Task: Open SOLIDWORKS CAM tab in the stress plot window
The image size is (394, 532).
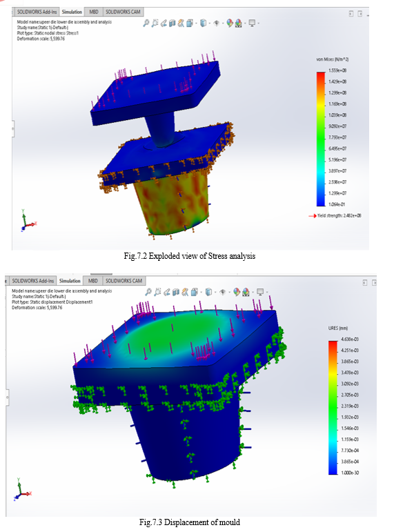Action: click(123, 12)
